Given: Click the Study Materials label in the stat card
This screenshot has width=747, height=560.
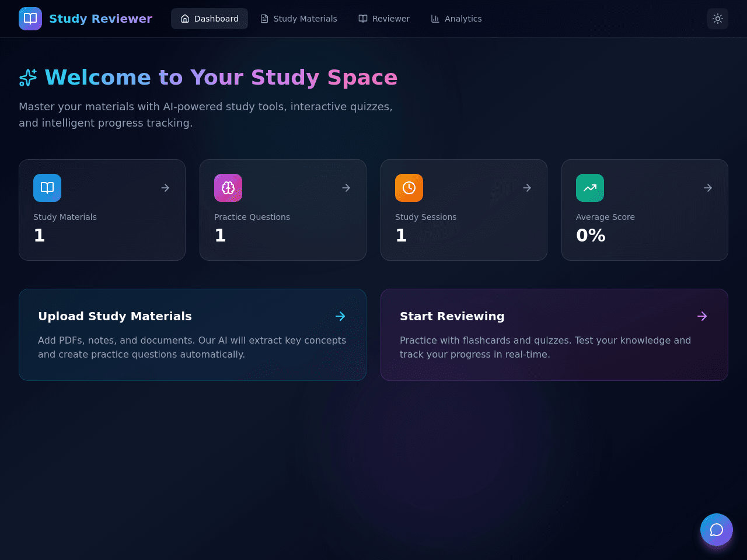Looking at the screenshot, I should (x=65, y=217).
